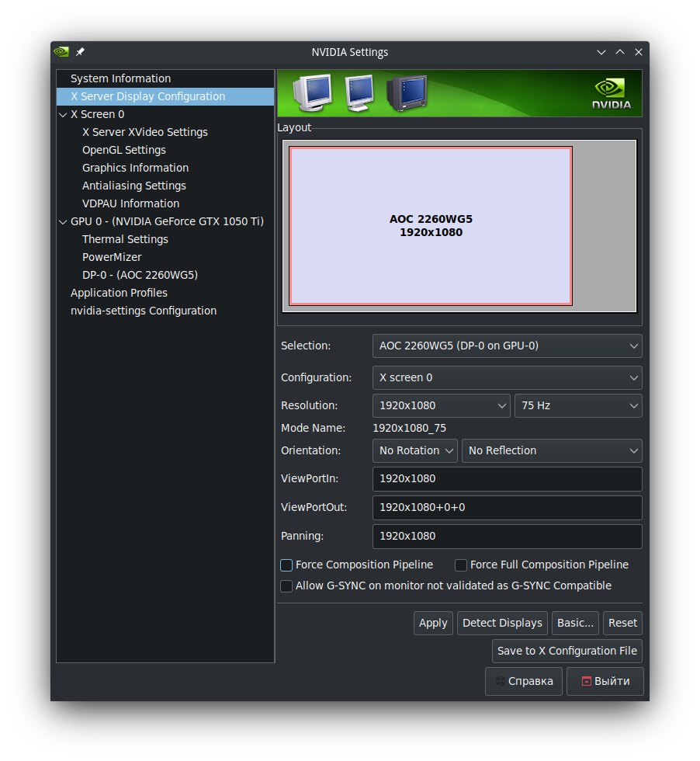Viewport: 700px width, 761px height.
Task: Enable Force Full Composition Pipeline
Action: coord(461,565)
